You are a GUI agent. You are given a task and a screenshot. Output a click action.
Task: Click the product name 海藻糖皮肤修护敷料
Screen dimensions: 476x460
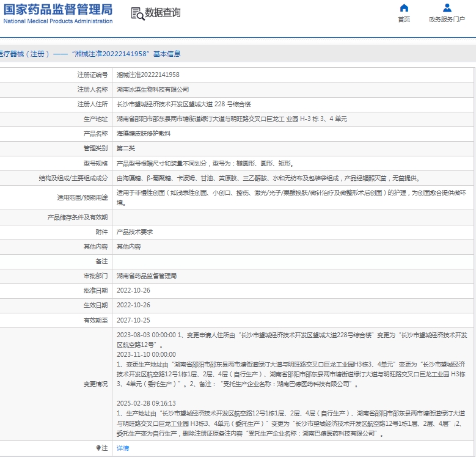144,134
